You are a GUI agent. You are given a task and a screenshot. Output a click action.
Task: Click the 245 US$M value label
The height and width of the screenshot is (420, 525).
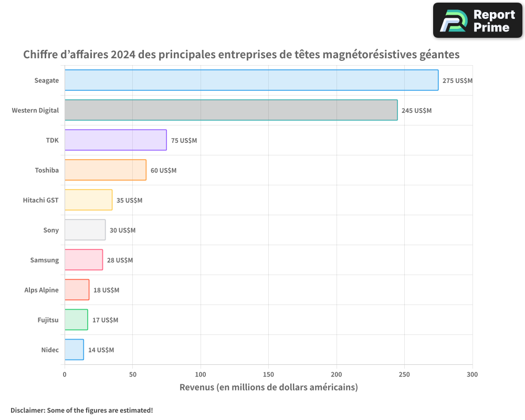(x=416, y=111)
